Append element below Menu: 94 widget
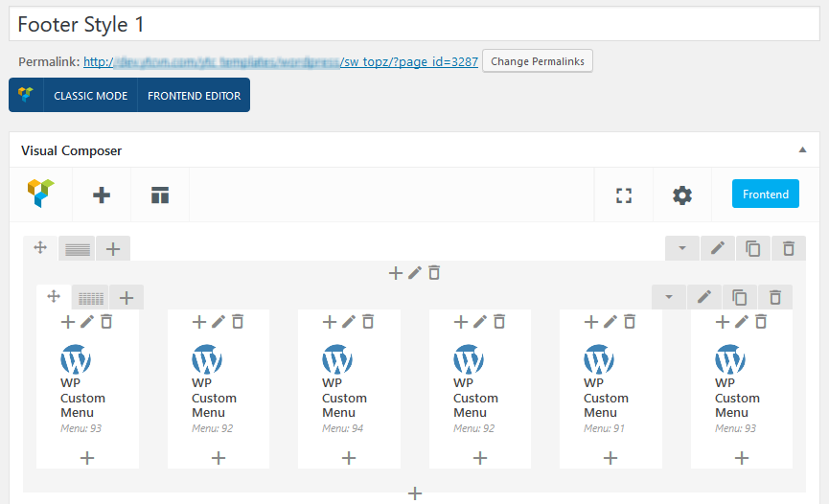The image size is (829, 504). tap(349, 458)
